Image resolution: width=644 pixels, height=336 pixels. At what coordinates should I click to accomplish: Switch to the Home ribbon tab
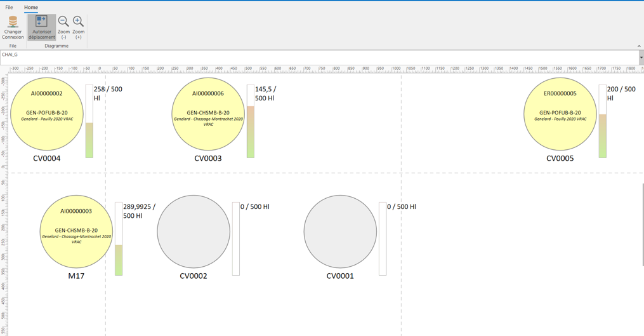point(31,8)
